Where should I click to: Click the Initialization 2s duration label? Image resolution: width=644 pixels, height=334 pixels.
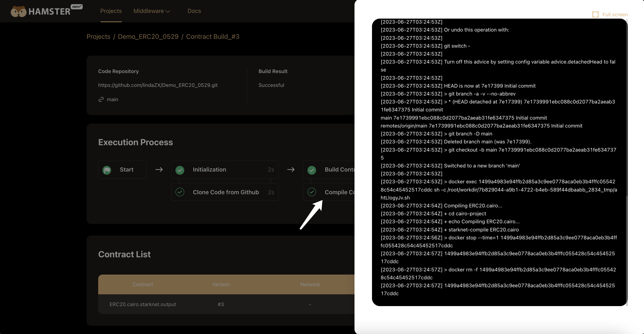(x=271, y=170)
